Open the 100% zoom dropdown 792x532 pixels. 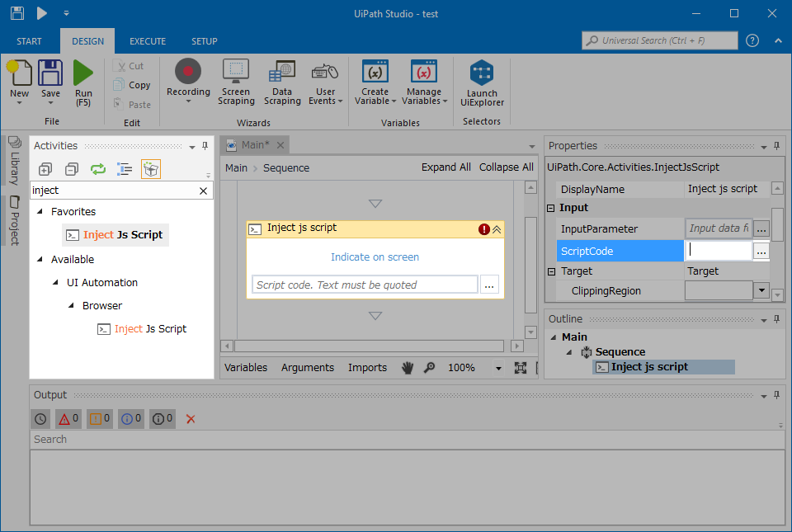click(498, 369)
